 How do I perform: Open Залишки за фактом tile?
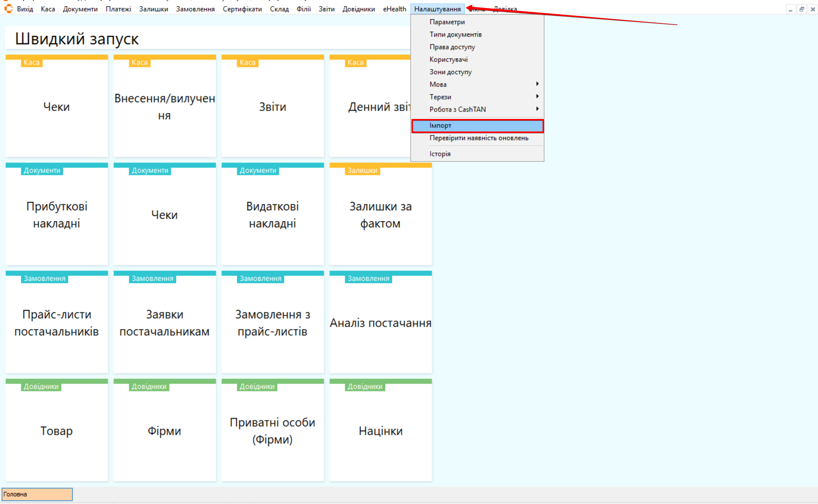pyautogui.click(x=380, y=214)
